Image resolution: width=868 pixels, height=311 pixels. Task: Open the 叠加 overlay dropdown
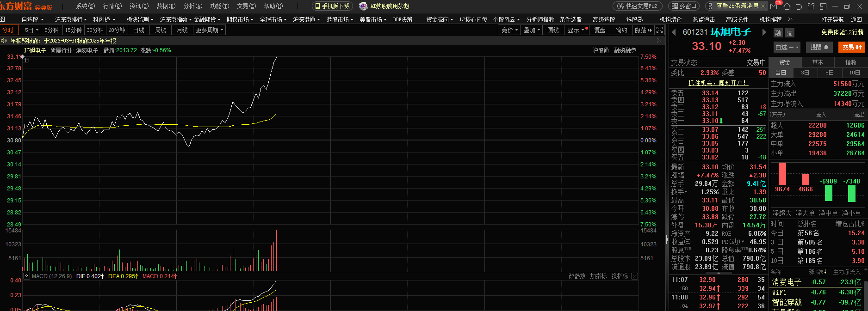click(532, 30)
